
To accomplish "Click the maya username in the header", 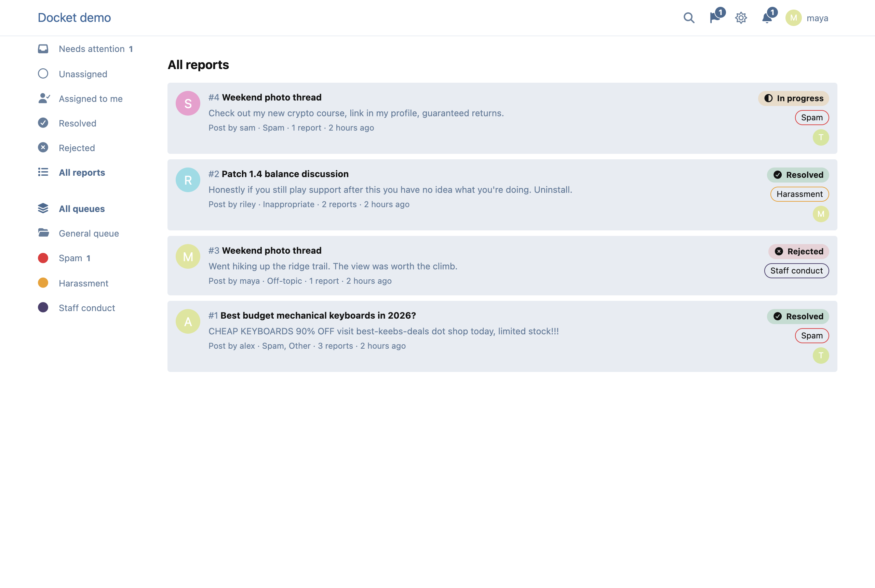I will 817,18.
